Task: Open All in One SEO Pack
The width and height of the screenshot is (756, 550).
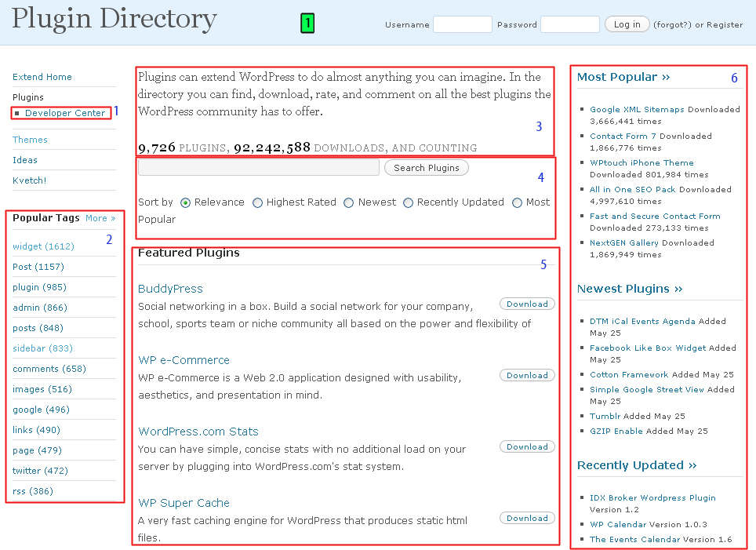Action: [x=633, y=189]
